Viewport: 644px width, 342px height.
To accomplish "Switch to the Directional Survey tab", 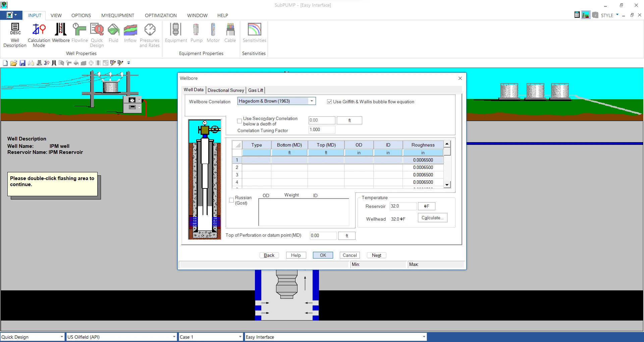I will click(226, 90).
